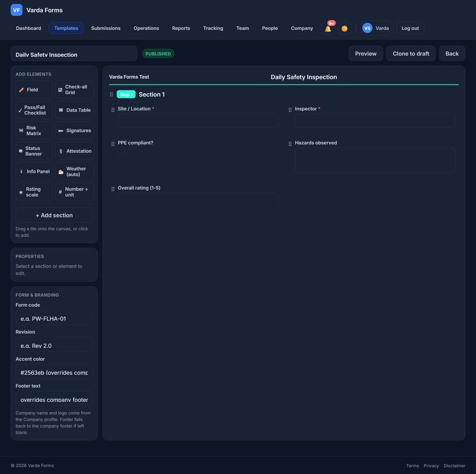Add an Attestation element tile
The height and width of the screenshot is (474, 476).
(x=74, y=151)
